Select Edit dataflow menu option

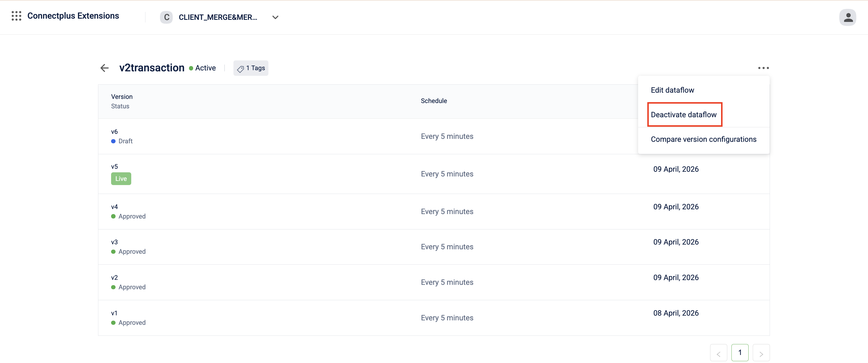pos(672,90)
